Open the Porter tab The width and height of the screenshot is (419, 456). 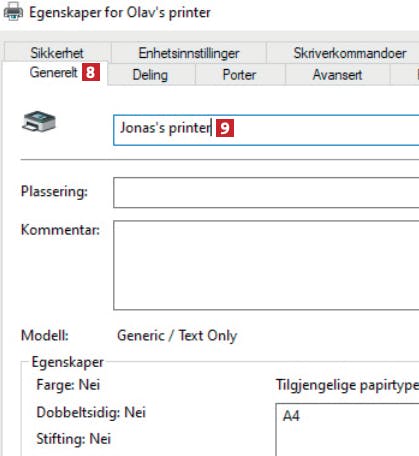(x=239, y=75)
